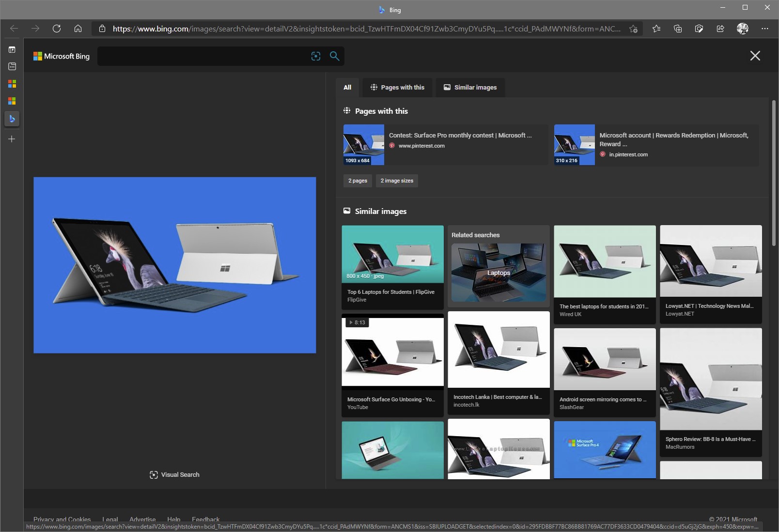Open browser Settings and more ellipsis menu

(x=765, y=29)
